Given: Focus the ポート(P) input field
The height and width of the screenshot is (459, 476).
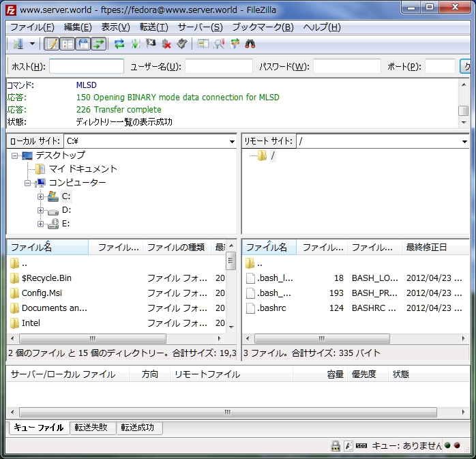Looking at the screenshot, I should (x=440, y=66).
